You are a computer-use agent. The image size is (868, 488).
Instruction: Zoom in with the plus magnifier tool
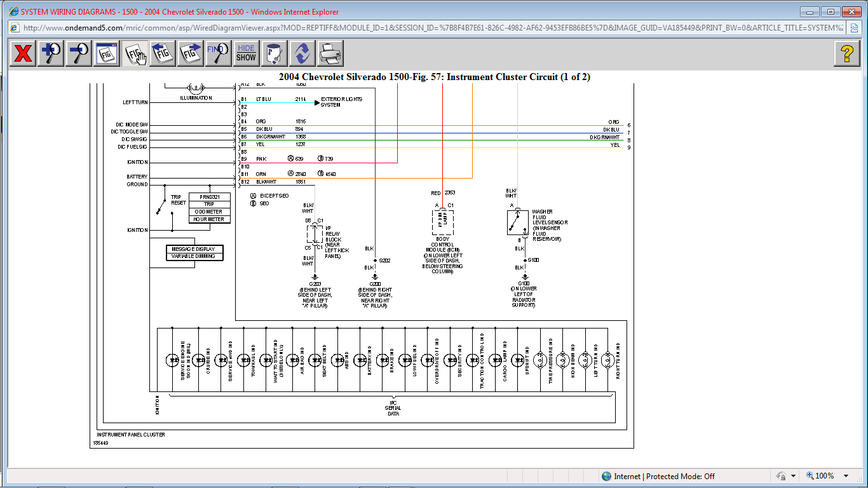pyautogui.click(x=50, y=53)
